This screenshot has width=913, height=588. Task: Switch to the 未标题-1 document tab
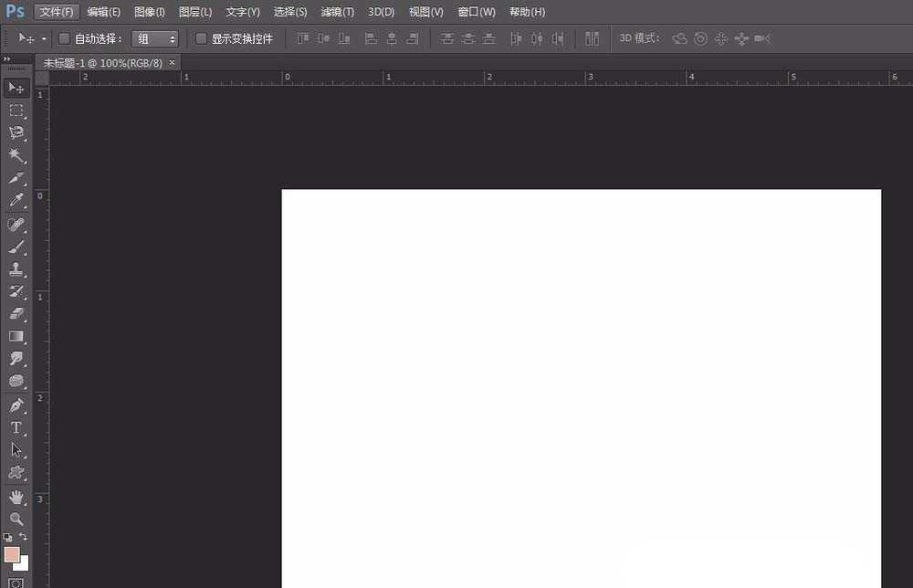coord(103,62)
